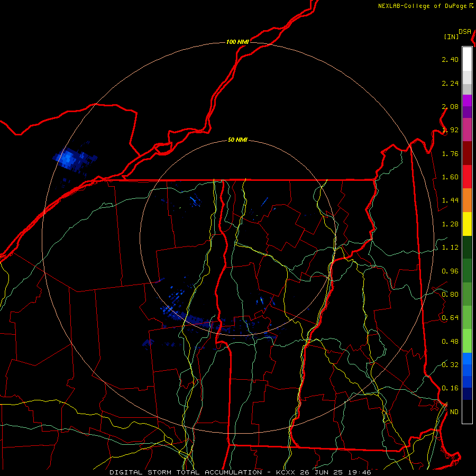Click the 2.40 legend value
Viewport: 476px width, 476px height.
coord(450,59)
